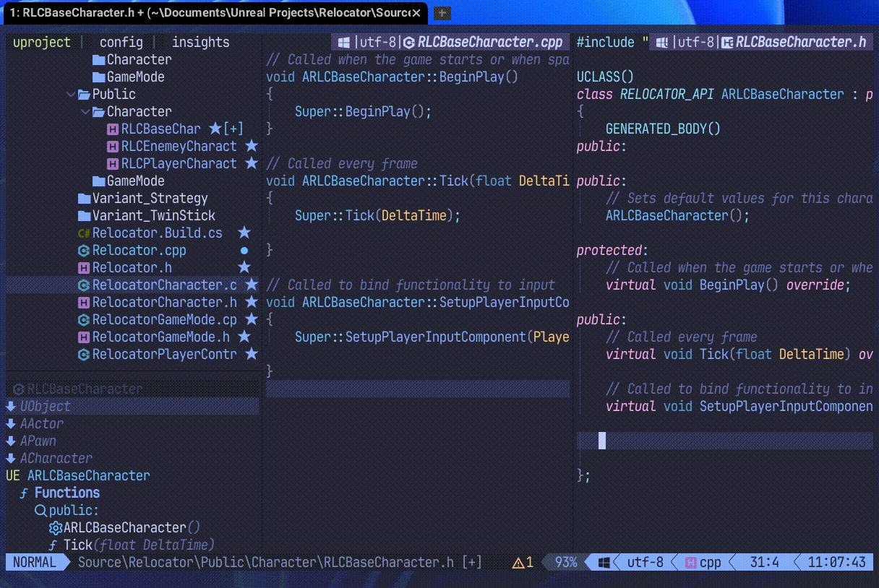This screenshot has width=879, height=588.
Task: Click the first Character folder icon in tree
Action: (x=99, y=59)
